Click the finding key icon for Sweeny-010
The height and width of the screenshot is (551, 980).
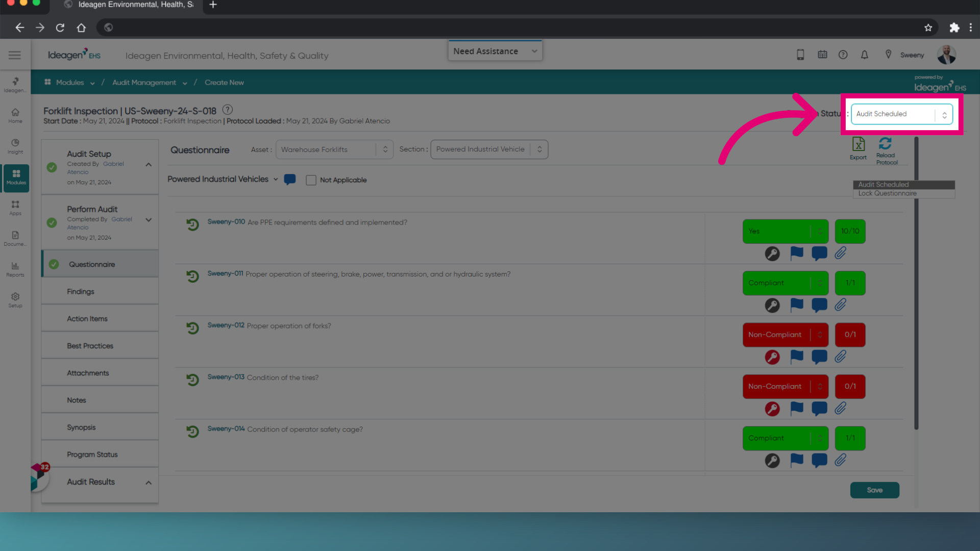(x=772, y=254)
